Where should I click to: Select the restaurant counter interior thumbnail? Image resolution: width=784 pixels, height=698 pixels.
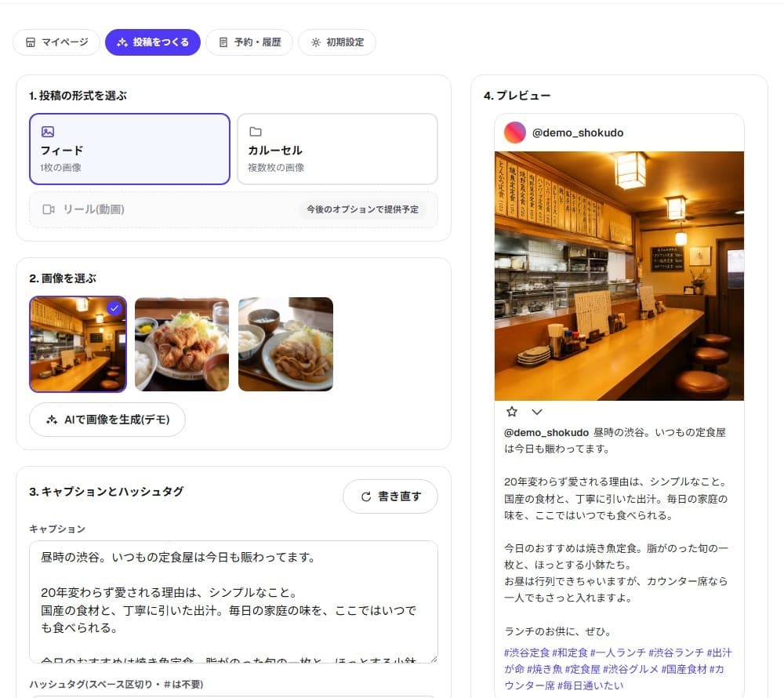pos(78,344)
